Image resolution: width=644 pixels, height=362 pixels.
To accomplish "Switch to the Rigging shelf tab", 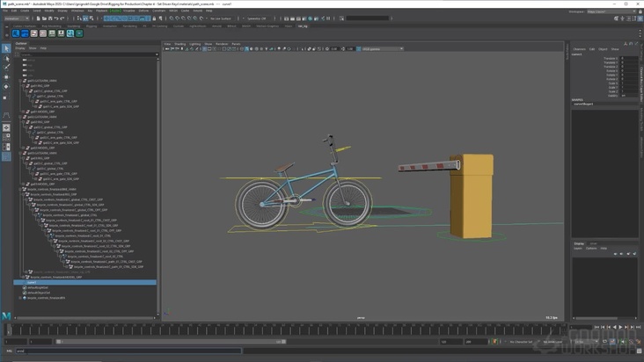I will click(91, 25).
